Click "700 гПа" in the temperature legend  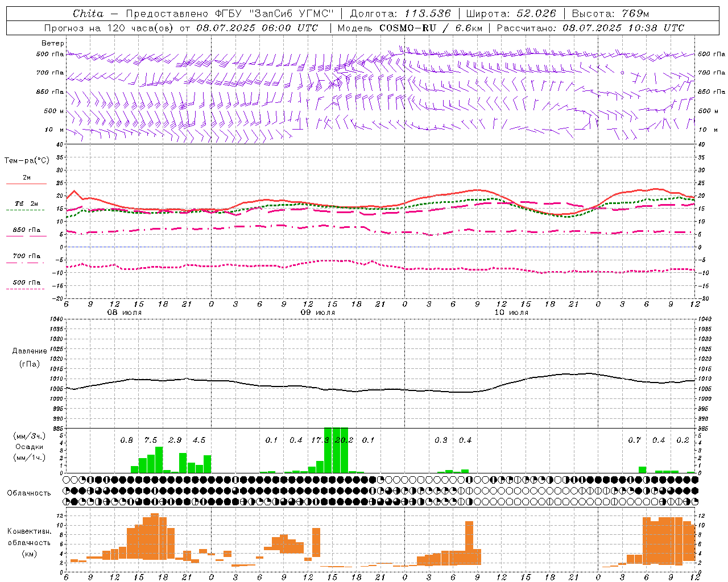[x=26, y=256]
